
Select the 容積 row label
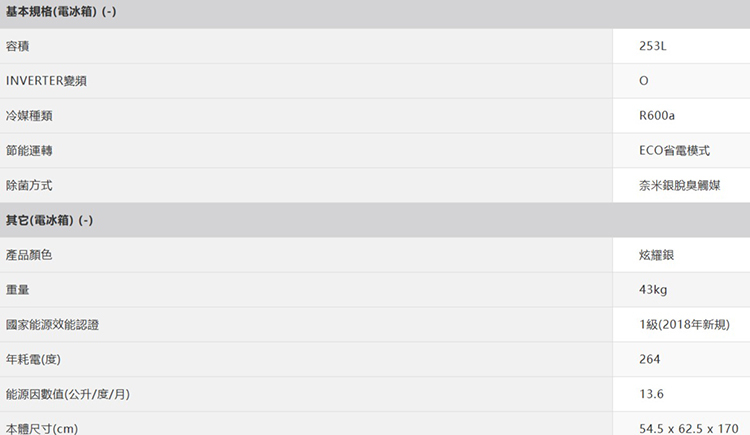pos(18,46)
